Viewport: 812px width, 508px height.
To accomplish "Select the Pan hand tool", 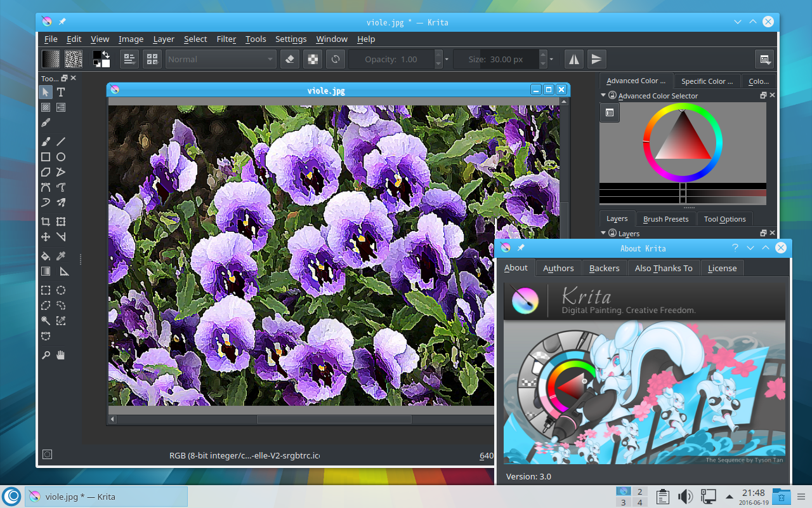I will tap(61, 355).
